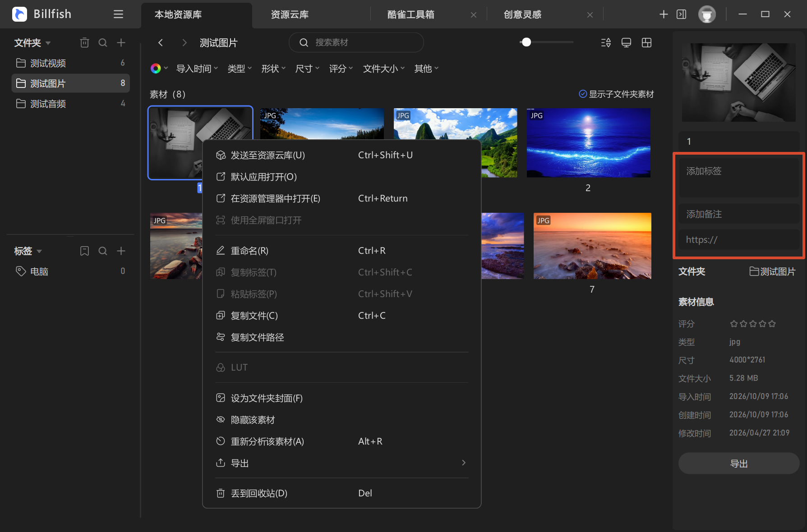Image resolution: width=807 pixels, height=532 pixels.
Task: Close the 酷雀工具箱 tab
Action: tap(474, 15)
